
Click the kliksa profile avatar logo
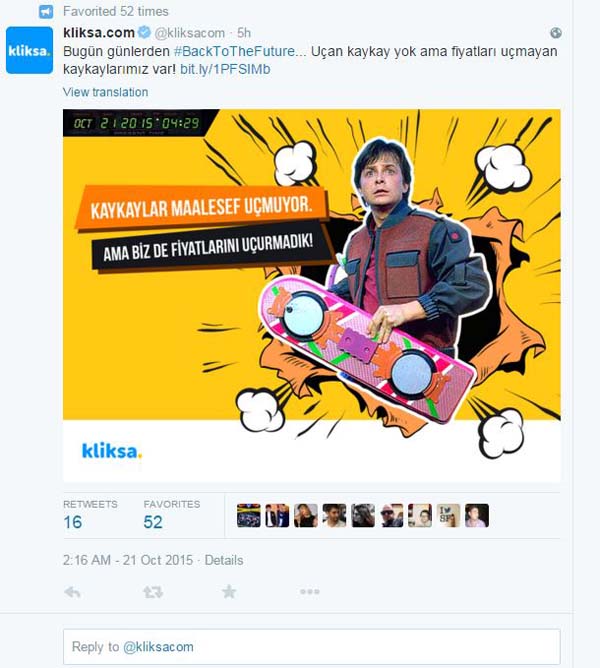pyautogui.click(x=29, y=50)
